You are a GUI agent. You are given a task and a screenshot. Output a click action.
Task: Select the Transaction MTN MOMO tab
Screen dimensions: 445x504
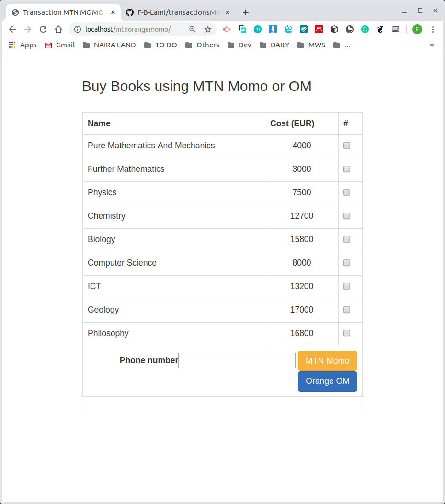(62, 12)
